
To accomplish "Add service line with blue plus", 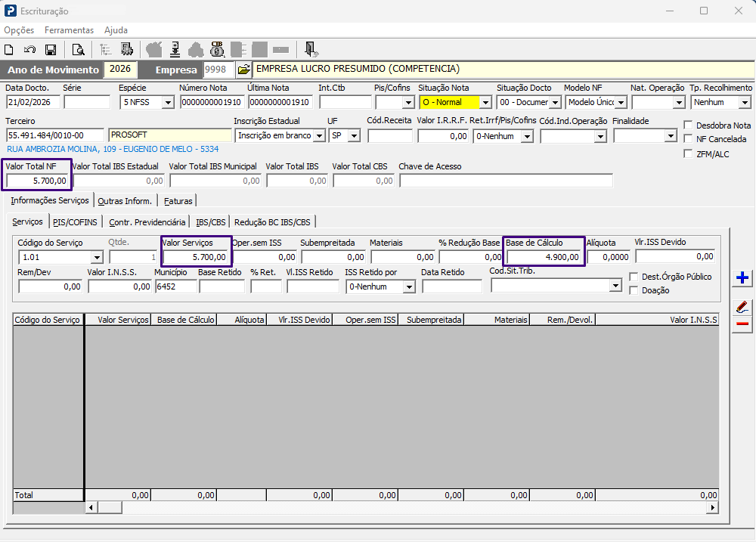I will pyautogui.click(x=742, y=277).
